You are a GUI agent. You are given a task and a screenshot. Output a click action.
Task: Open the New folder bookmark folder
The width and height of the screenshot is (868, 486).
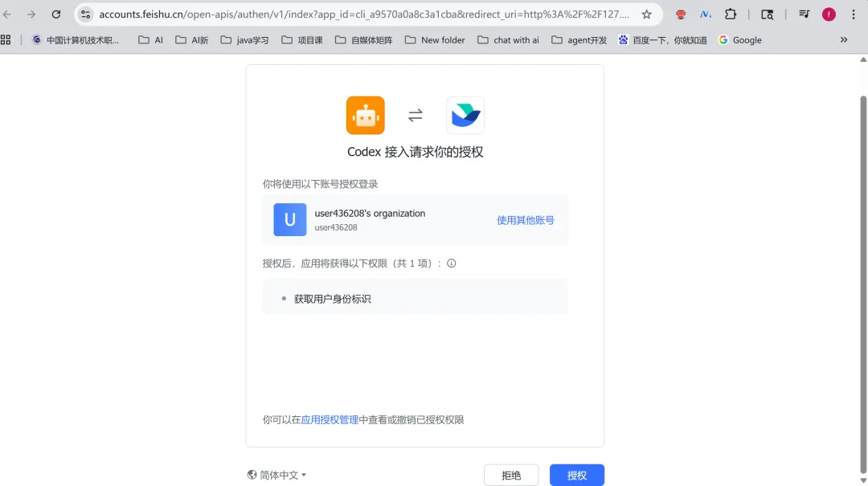coord(435,40)
